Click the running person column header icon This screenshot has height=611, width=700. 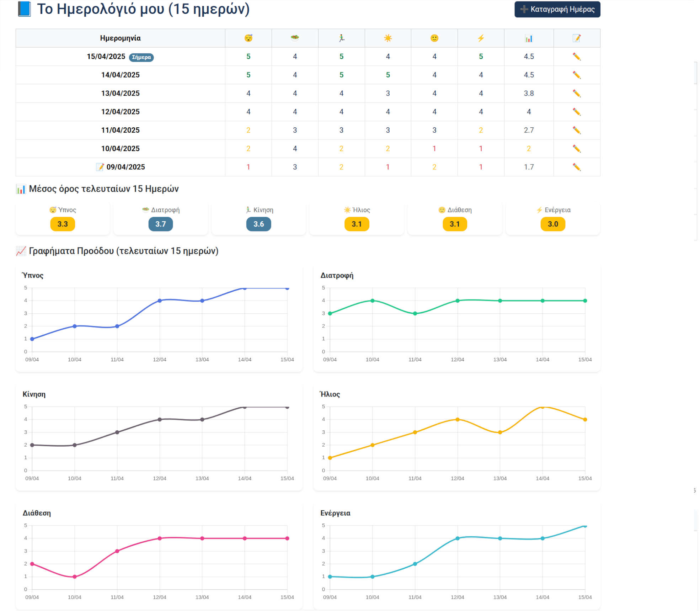click(x=341, y=38)
